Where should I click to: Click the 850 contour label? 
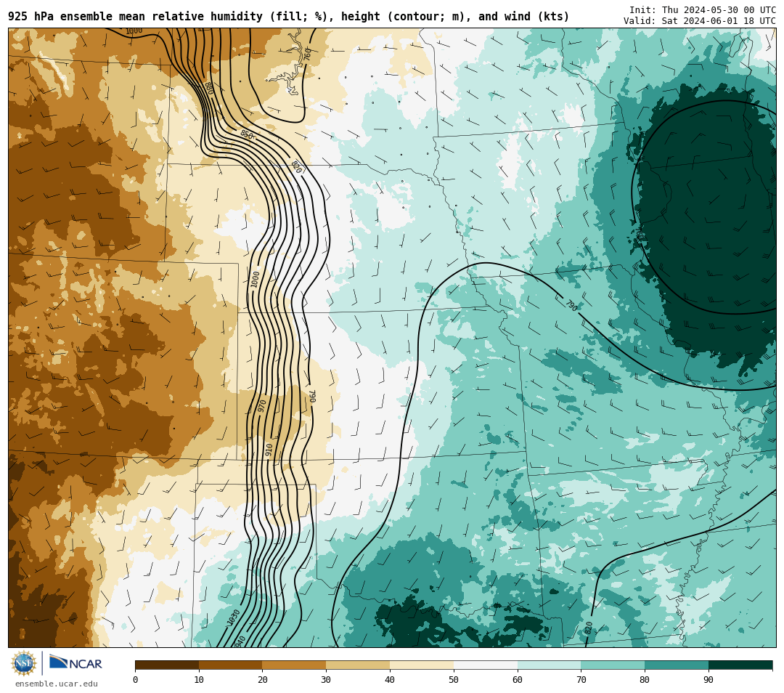tap(247, 134)
